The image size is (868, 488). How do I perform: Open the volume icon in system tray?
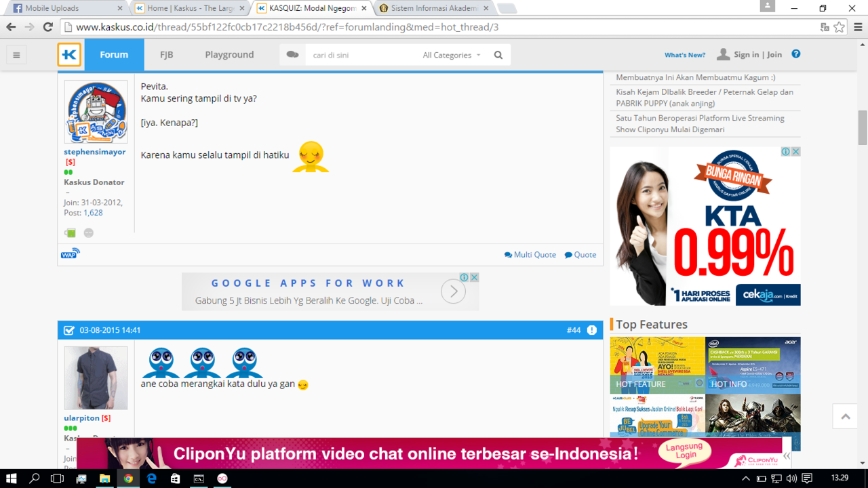(791, 479)
